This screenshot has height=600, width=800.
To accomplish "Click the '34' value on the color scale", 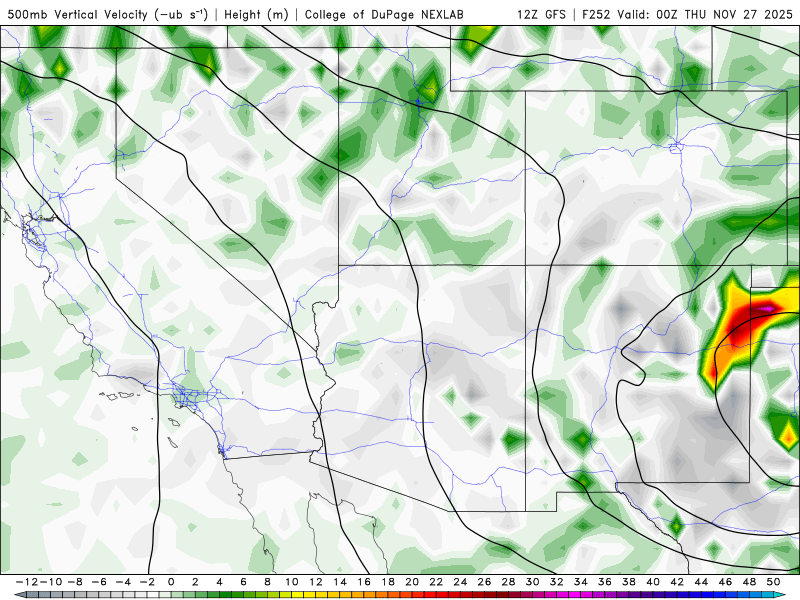I will click(x=581, y=582).
